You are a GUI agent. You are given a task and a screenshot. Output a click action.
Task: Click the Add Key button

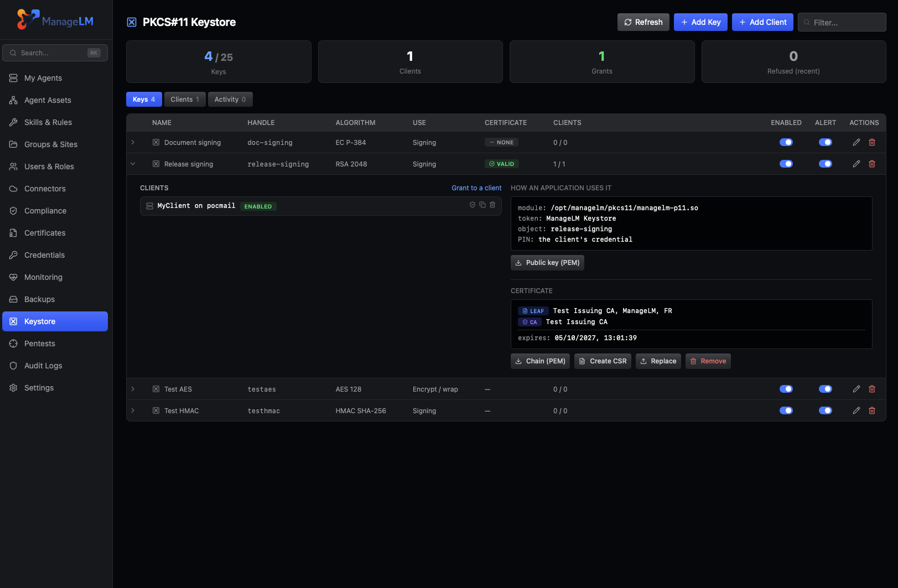point(700,22)
